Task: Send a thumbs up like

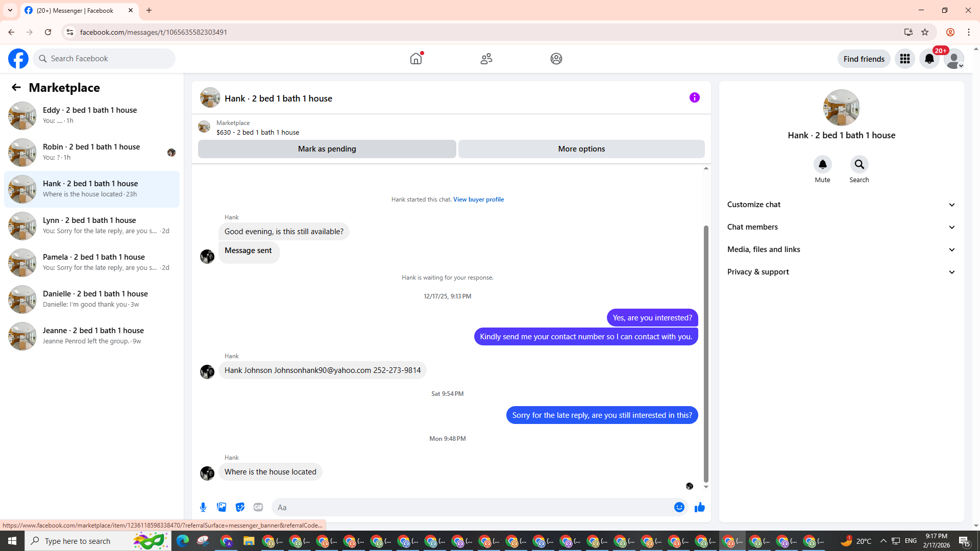Action: 699,507
